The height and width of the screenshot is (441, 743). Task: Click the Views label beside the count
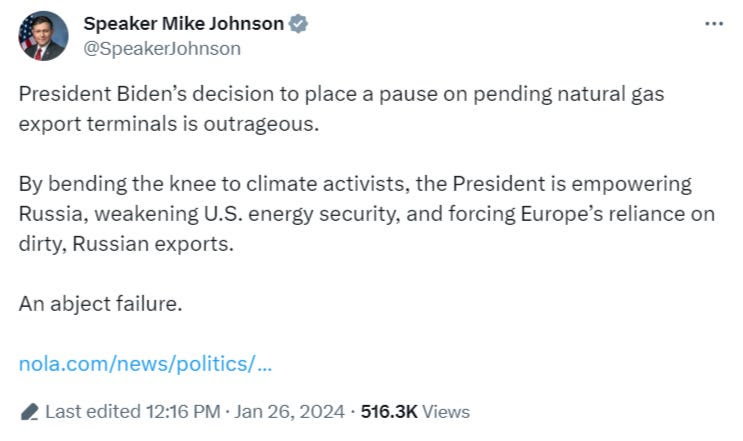(445, 412)
